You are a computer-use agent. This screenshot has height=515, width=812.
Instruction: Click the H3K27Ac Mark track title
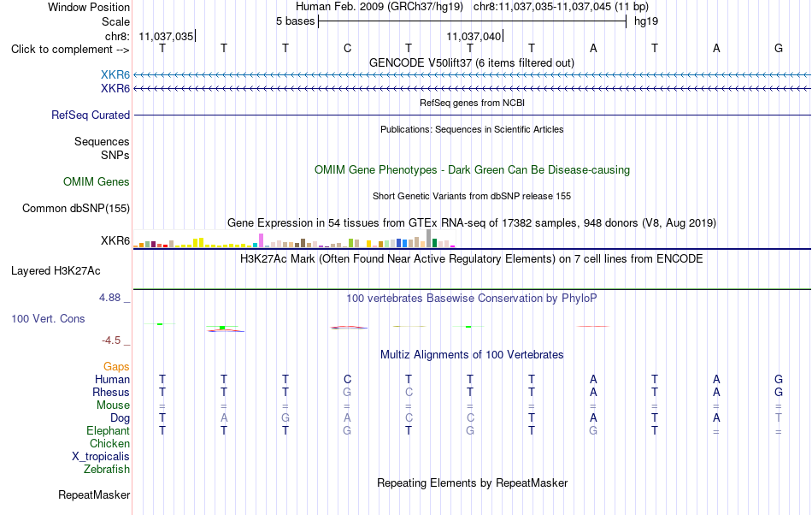tap(471, 258)
